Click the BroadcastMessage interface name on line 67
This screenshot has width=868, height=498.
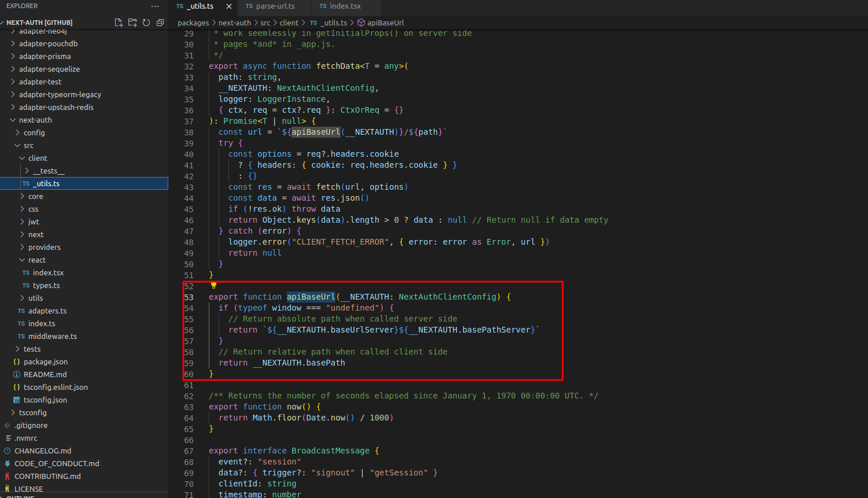coord(330,451)
